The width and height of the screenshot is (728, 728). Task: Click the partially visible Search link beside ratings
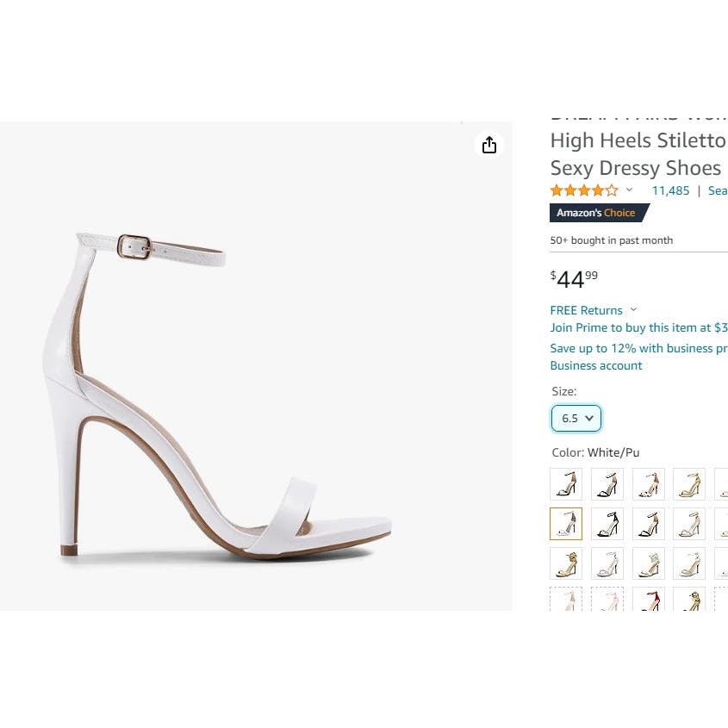point(718,190)
